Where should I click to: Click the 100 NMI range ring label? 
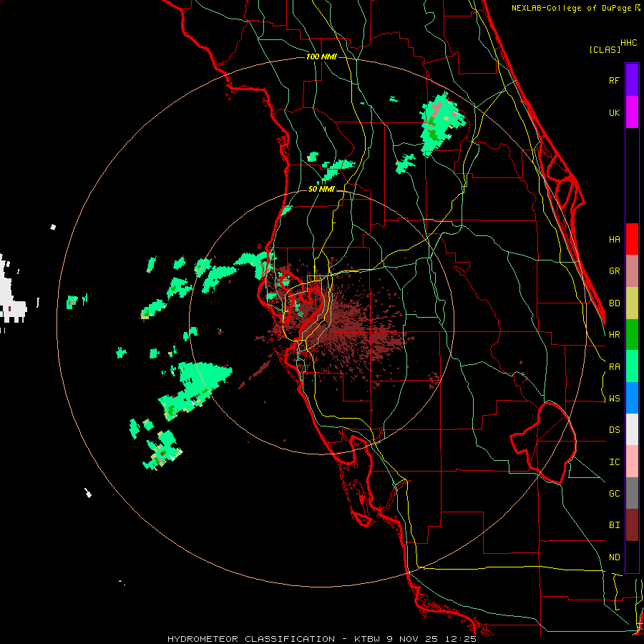(321, 57)
